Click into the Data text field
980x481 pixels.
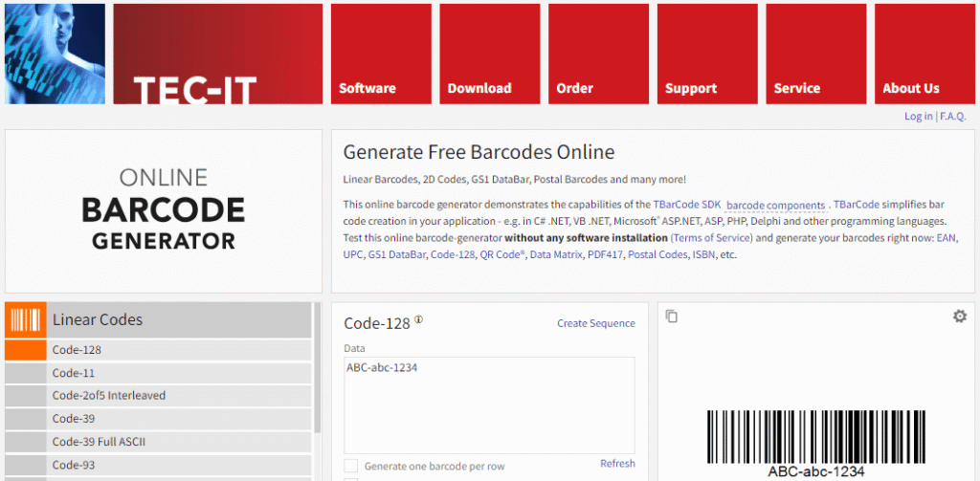pyautogui.click(x=489, y=400)
